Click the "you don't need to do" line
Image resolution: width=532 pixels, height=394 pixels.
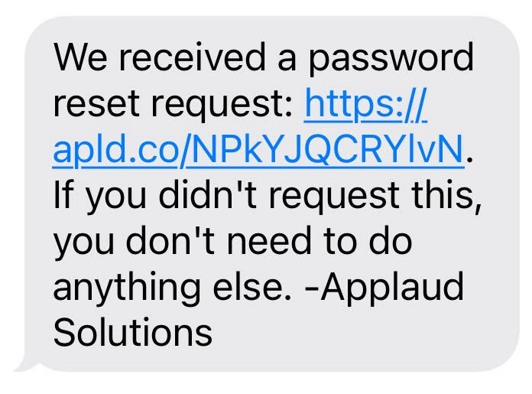(x=232, y=242)
